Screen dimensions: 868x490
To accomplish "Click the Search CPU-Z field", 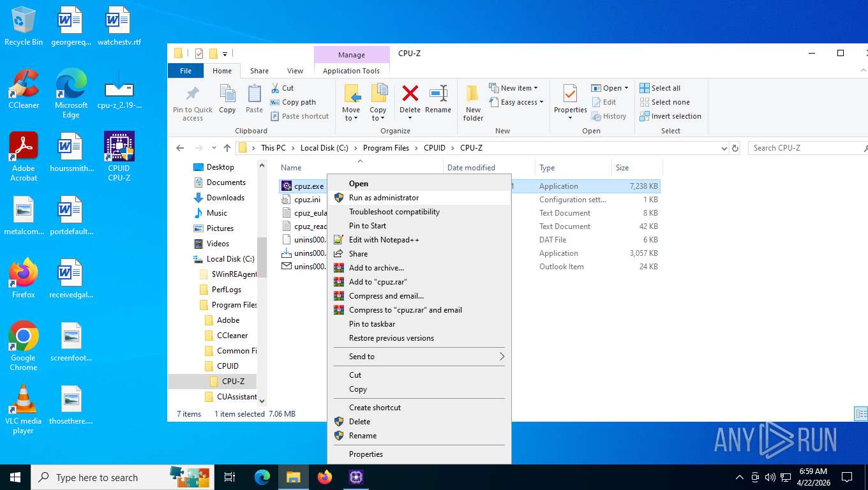I will [x=807, y=148].
